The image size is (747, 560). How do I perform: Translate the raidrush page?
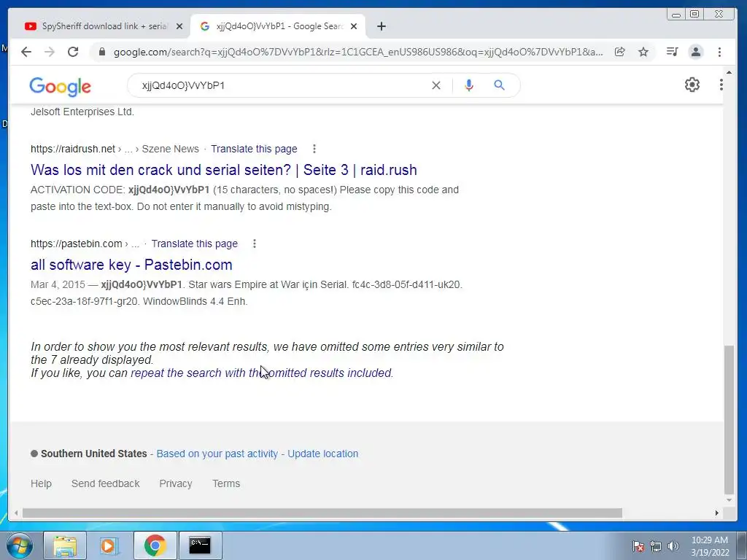[x=254, y=149]
